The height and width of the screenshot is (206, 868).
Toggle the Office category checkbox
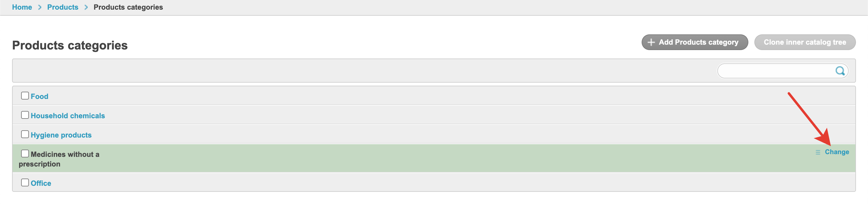pos(25,182)
